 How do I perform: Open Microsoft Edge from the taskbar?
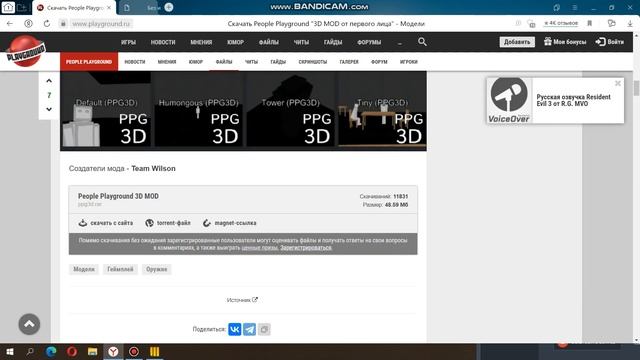(51, 351)
